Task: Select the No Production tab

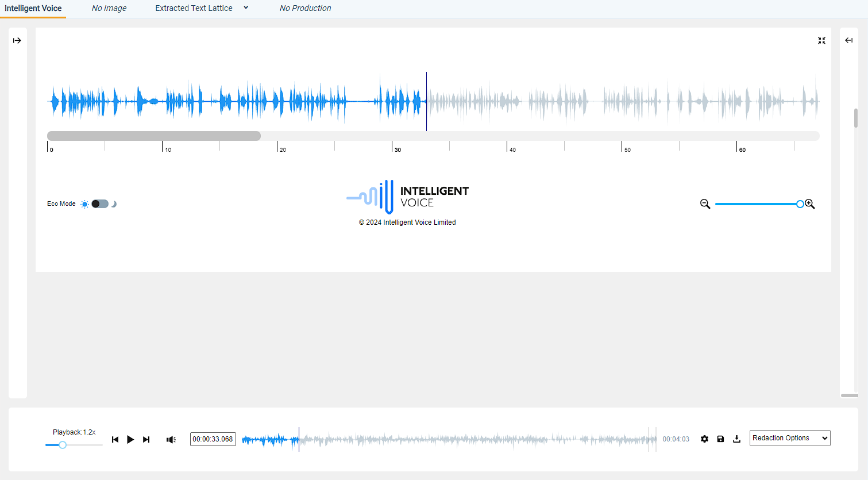Action: coord(305,8)
